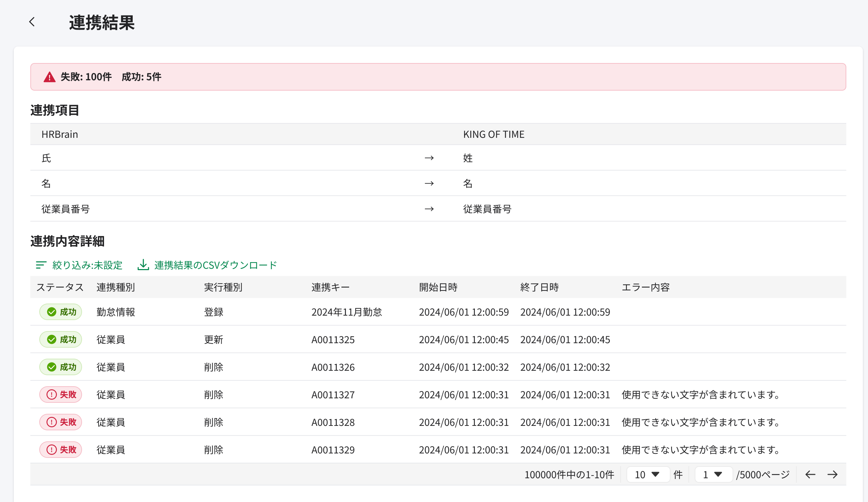Click end time 2024/06/01 12:00:45
Image resolution: width=868 pixels, height=502 pixels.
tap(565, 340)
